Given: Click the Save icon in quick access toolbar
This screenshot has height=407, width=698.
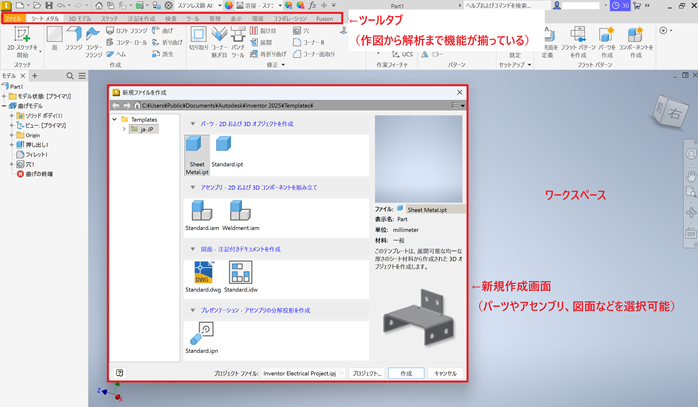Looking at the screenshot, I should coord(49,5).
